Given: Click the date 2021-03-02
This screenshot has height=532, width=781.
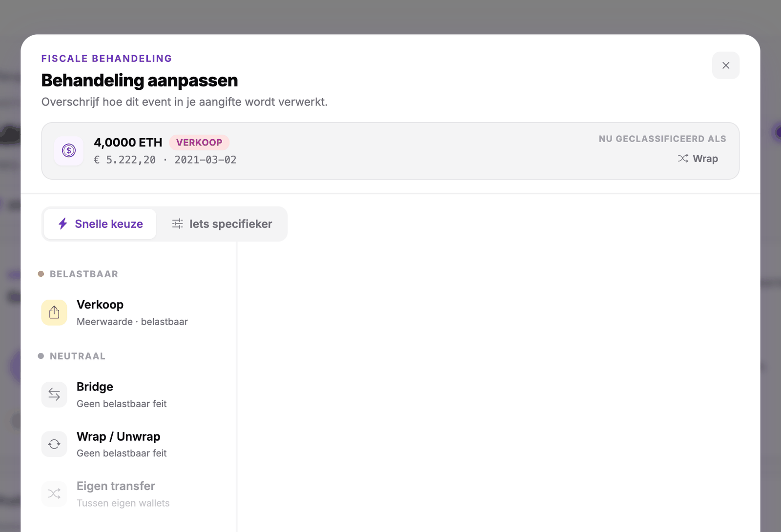Looking at the screenshot, I should point(206,160).
